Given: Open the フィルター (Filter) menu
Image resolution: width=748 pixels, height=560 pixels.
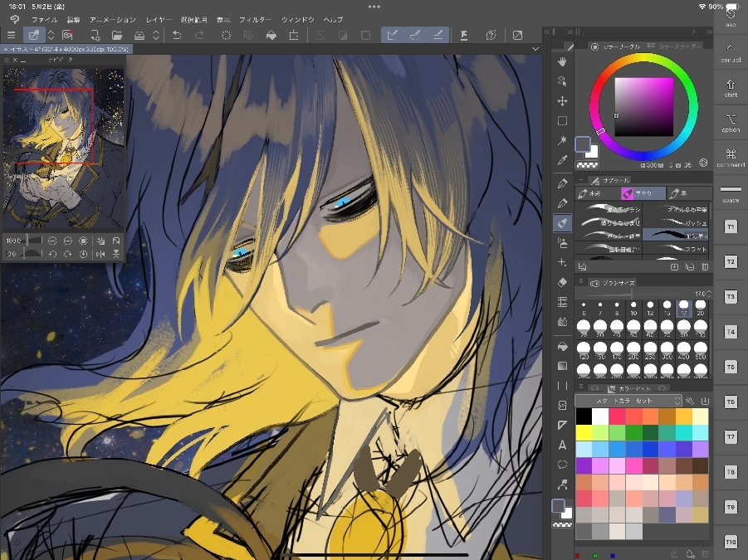Looking at the screenshot, I should [255, 19].
